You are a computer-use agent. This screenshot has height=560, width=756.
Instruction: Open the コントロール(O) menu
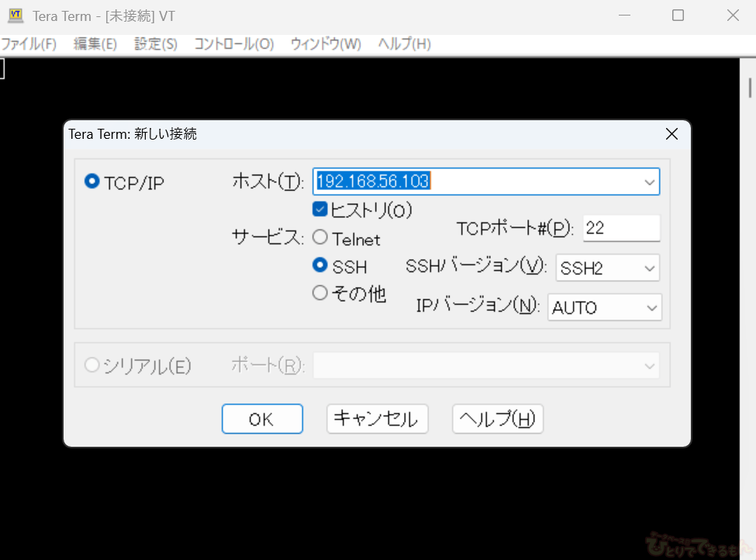coord(233,44)
